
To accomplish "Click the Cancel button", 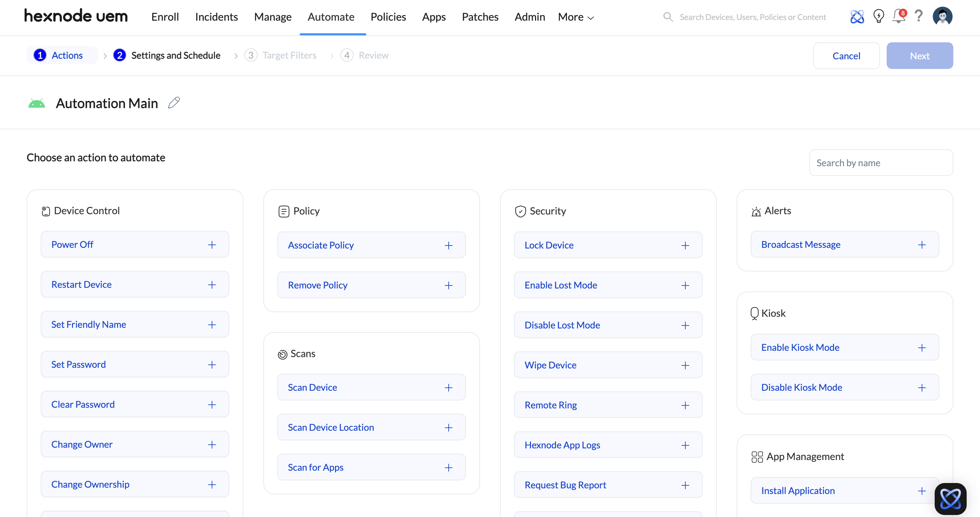I will [846, 56].
